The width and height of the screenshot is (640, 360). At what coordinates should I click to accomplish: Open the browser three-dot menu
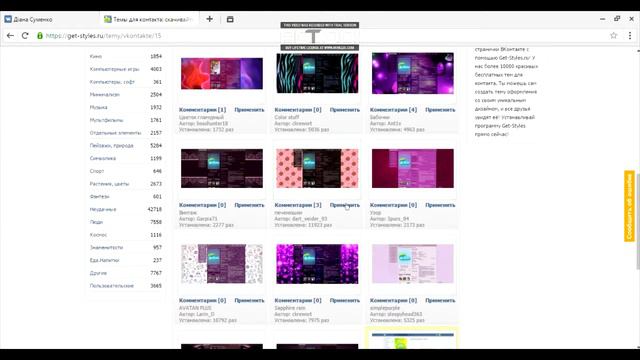[630, 36]
